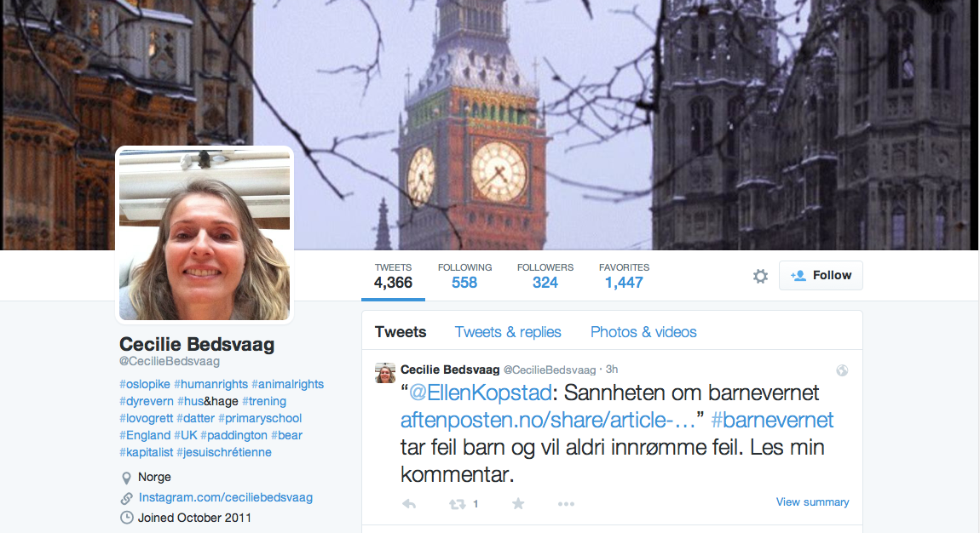The height and width of the screenshot is (533, 980).
Task: Open the aftenposten.no article link
Action: [548, 420]
